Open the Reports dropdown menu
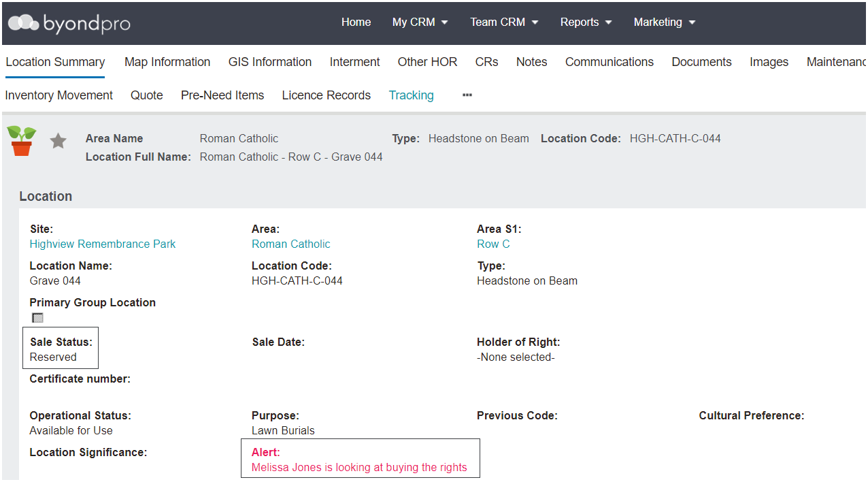868x482 pixels. [586, 22]
